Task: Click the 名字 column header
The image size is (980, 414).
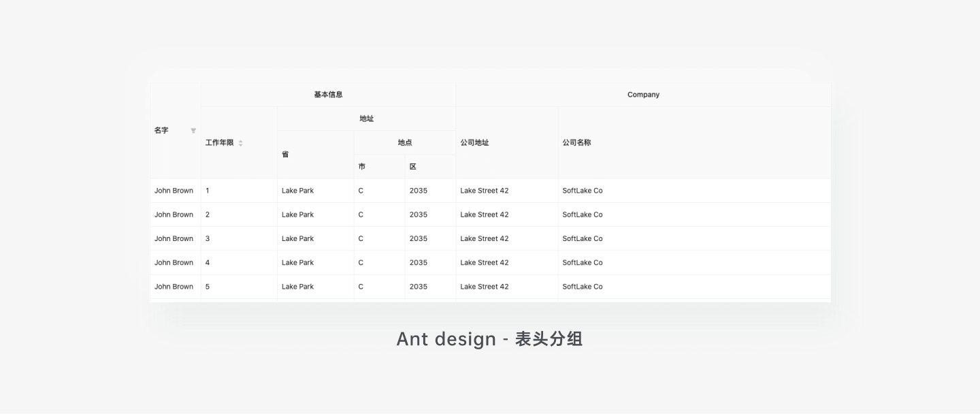Action: [x=161, y=131]
